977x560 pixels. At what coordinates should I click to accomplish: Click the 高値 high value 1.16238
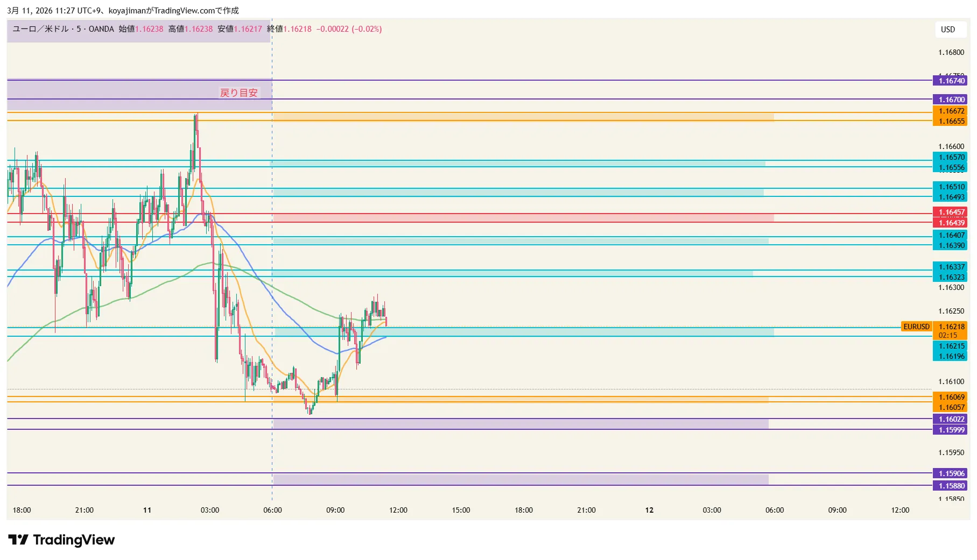pos(199,29)
